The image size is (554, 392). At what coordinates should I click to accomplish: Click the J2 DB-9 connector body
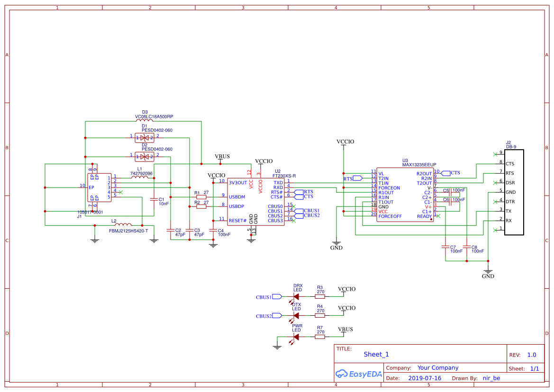(x=514, y=192)
